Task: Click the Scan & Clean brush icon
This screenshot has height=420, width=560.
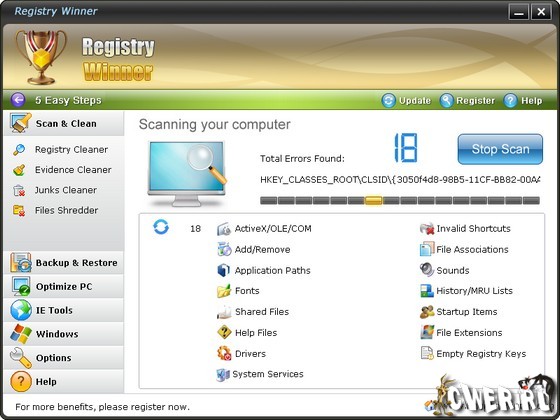Action: pyautogui.click(x=20, y=123)
